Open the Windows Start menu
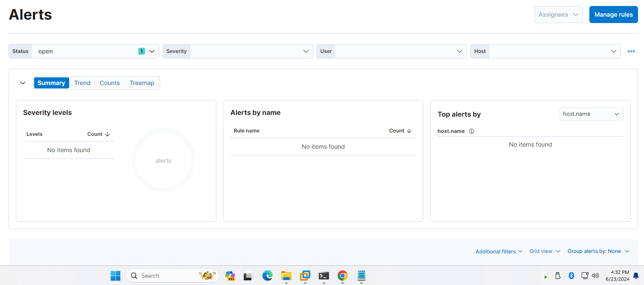The image size is (644, 285). (x=116, y=276)
